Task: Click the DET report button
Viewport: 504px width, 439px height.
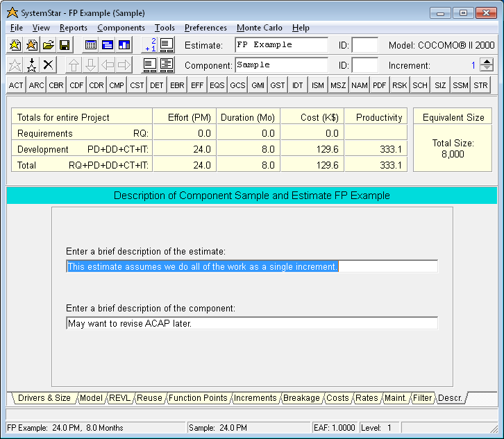Action: click(157, 85)
